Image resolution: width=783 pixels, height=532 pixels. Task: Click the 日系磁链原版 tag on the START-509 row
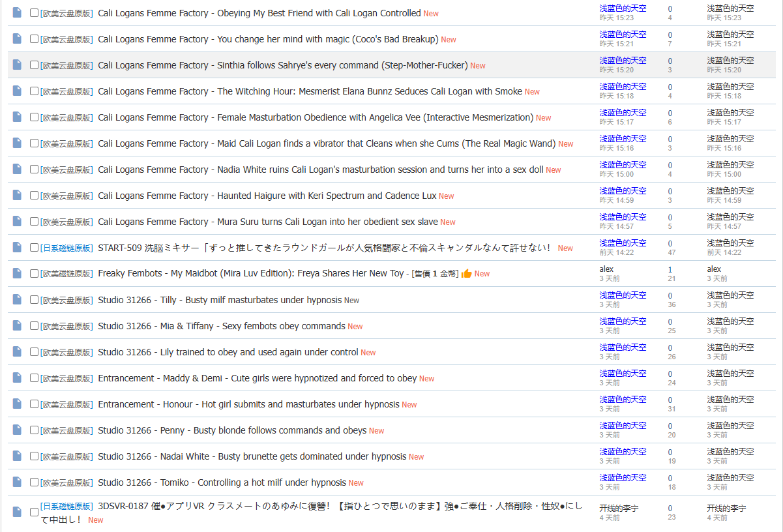67,248
